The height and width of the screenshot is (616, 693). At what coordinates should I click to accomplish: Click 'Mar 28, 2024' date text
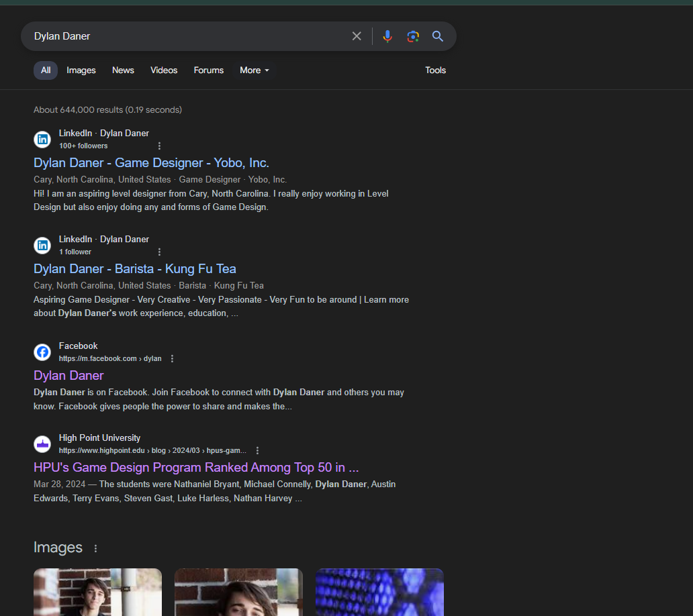[x=60, y=484]
